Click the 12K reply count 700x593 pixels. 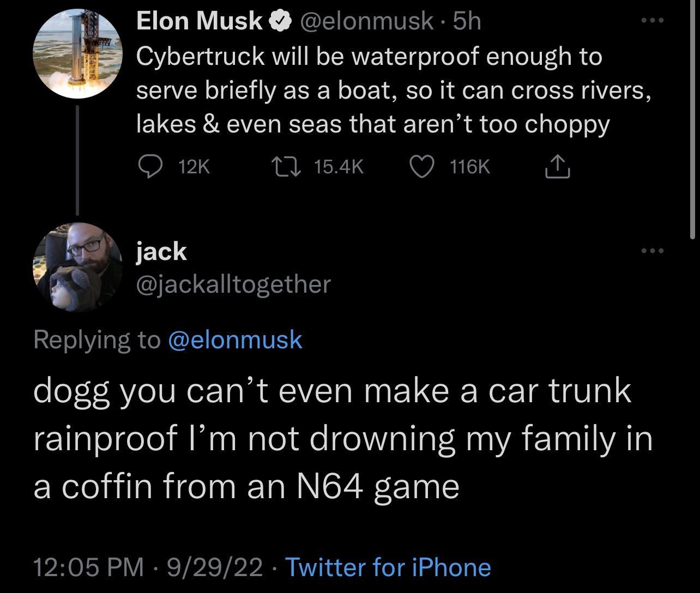coord(194,167)
